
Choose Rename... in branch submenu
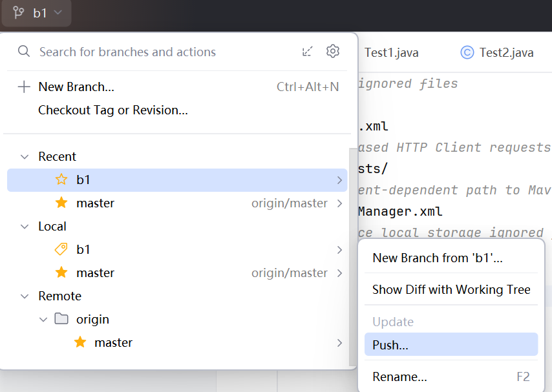coord(451,377)
